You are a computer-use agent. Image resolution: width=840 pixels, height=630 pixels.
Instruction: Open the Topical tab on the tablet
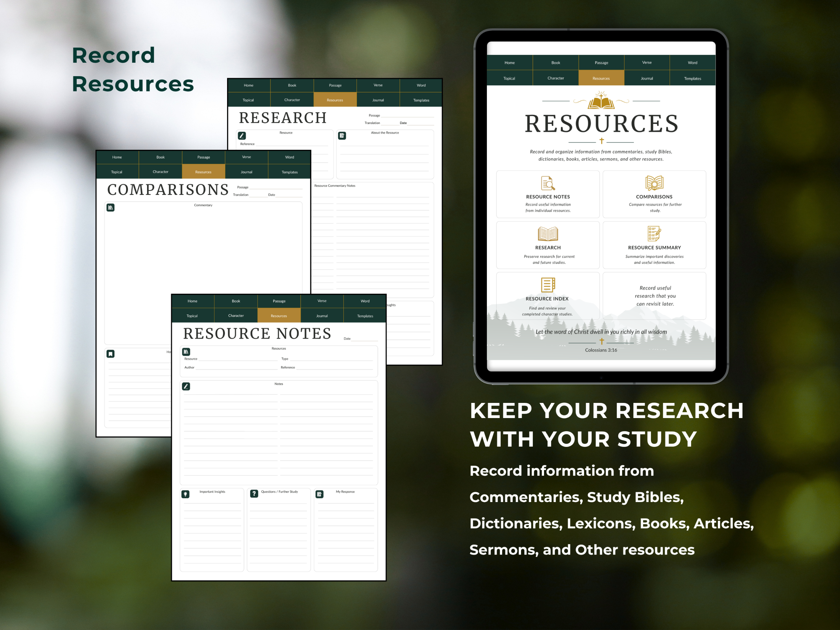[509, 78]
